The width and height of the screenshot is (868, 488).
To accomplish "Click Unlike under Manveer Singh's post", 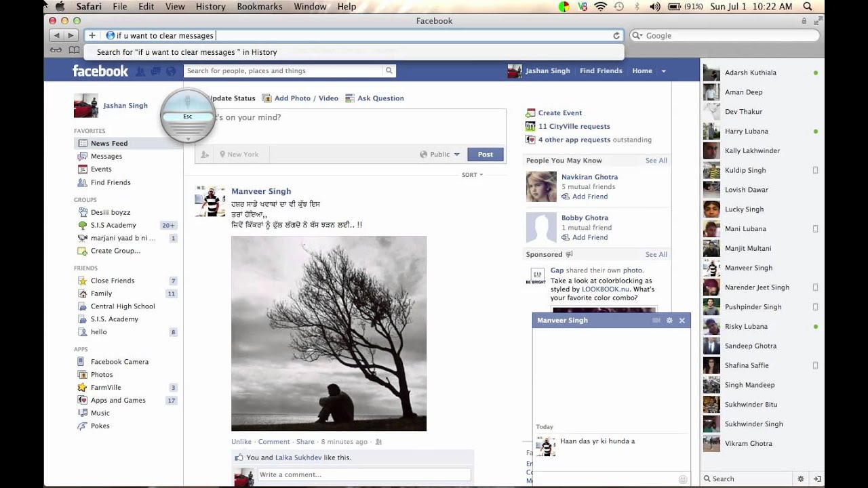I will click(x=241, y=442).
